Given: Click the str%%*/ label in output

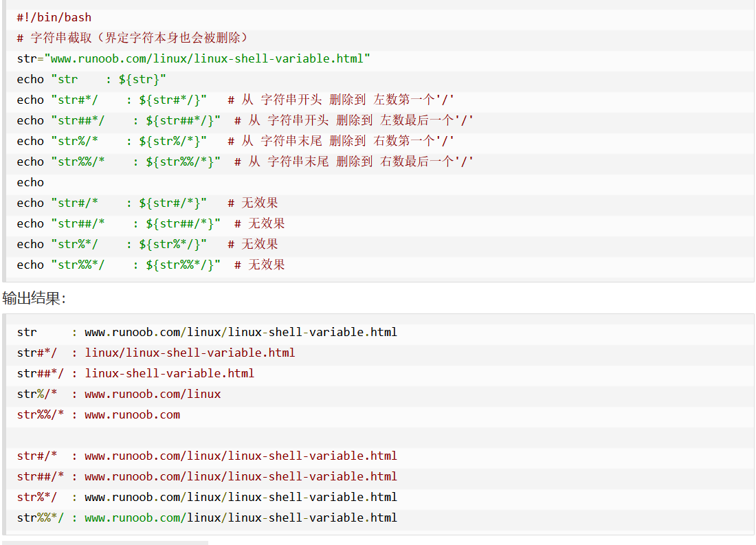Looking at the screenshot, I should point(41,518).
